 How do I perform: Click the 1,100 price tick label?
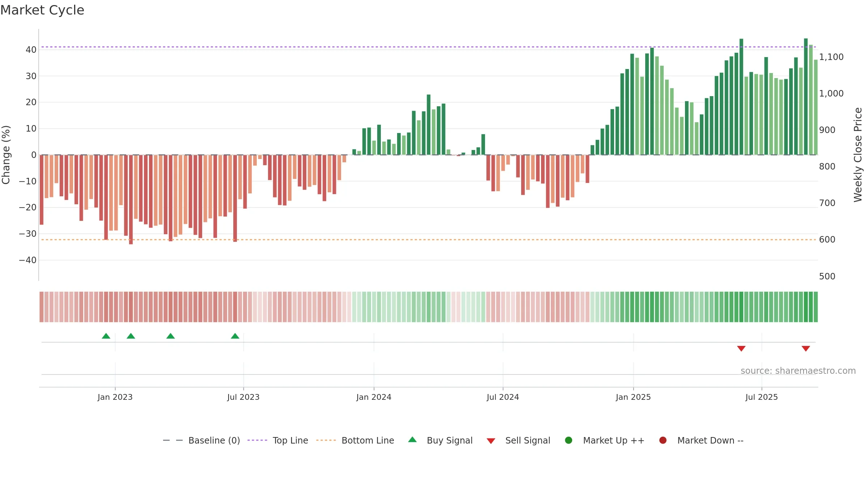tap(831, 57)
